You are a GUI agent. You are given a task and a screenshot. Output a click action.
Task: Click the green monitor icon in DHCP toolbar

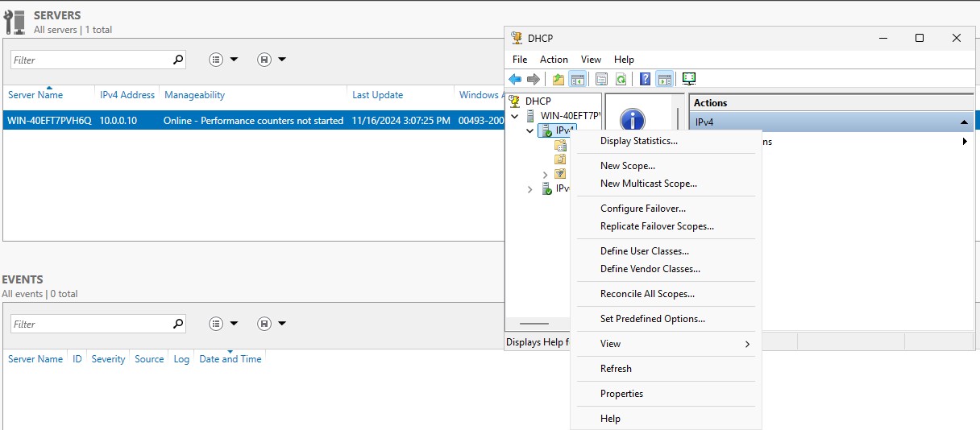point(689,79)
